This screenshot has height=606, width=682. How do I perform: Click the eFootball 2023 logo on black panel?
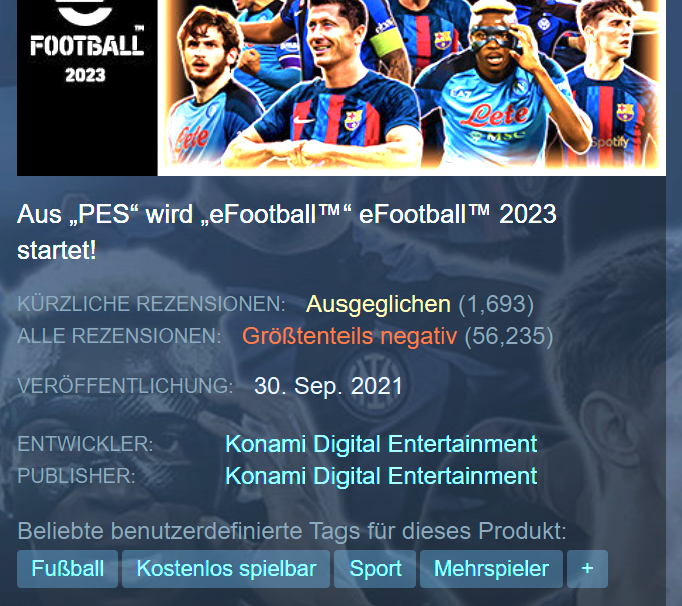pyautogui.click(x=87, y=42)
